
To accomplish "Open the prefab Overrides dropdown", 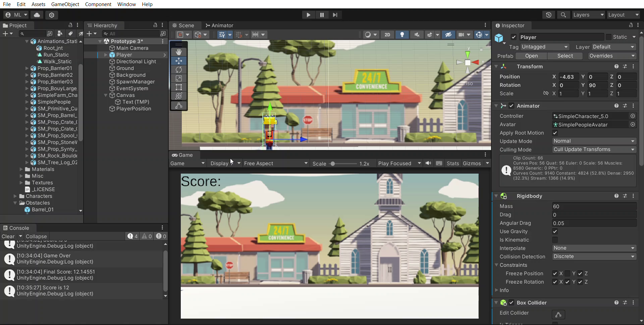I will (x=612, y=56).
